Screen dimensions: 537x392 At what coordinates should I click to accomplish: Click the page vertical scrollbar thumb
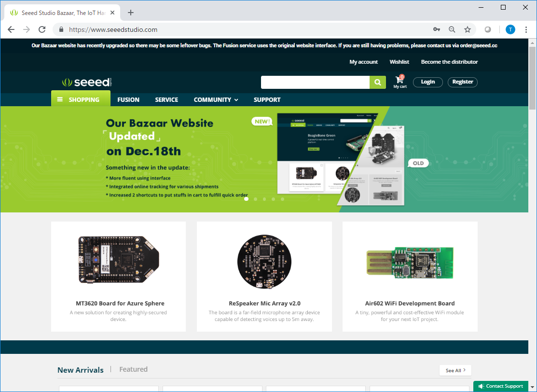coord(532,78)
